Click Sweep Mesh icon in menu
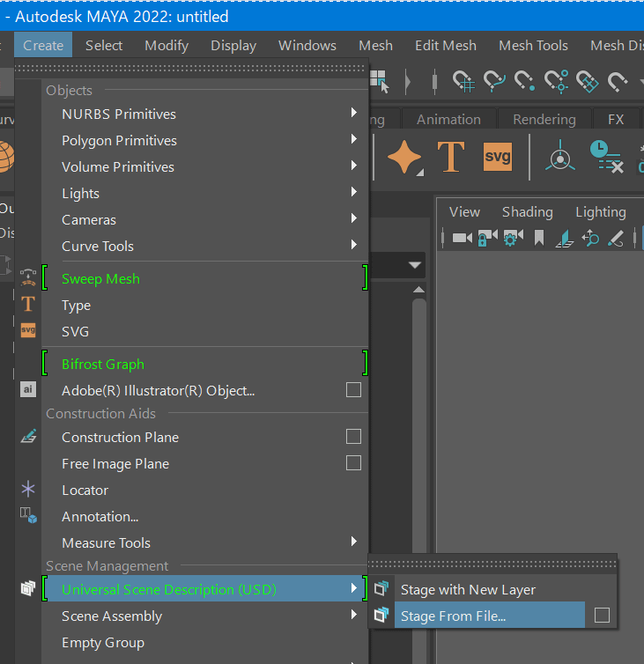The height and width of the screenshot is (664, 644). click(x=28, y=277)
